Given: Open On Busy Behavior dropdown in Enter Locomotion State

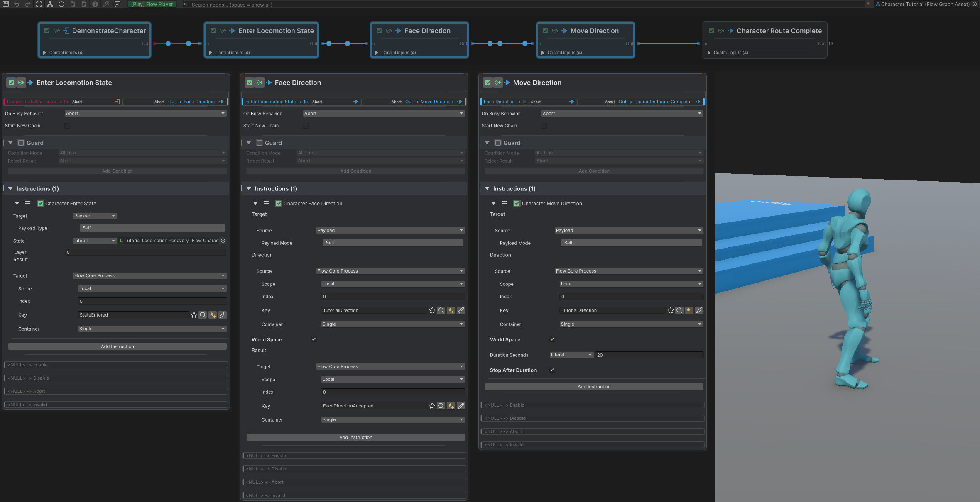Looking at the screenshot, I should (x=145, y=114).
